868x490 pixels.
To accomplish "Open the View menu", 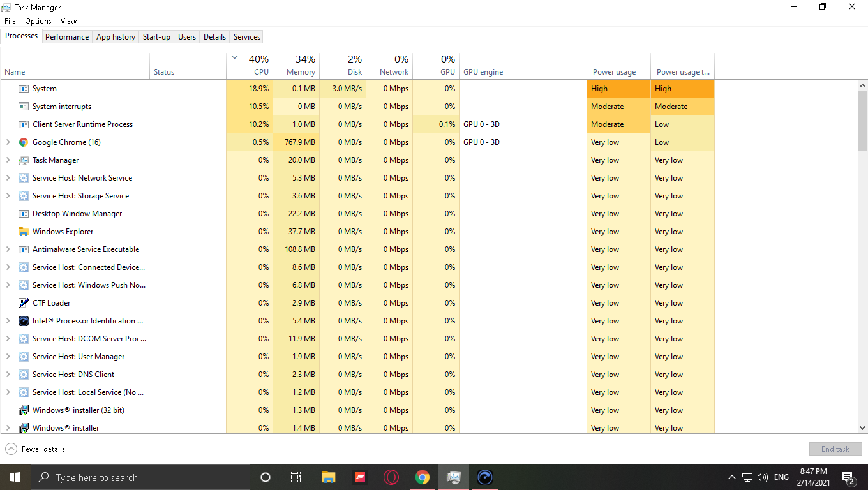I will pos(68,21).
